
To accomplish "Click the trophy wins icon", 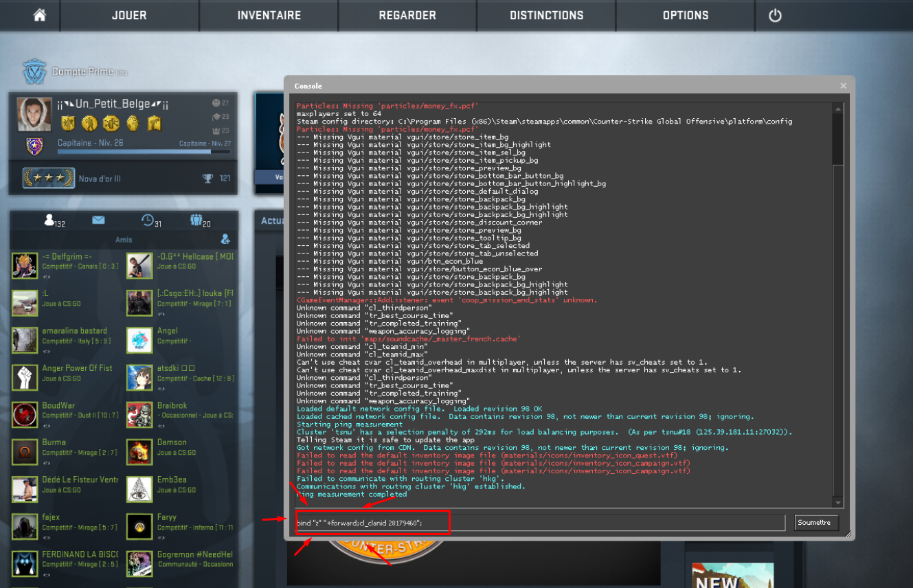I will point(207,179).
